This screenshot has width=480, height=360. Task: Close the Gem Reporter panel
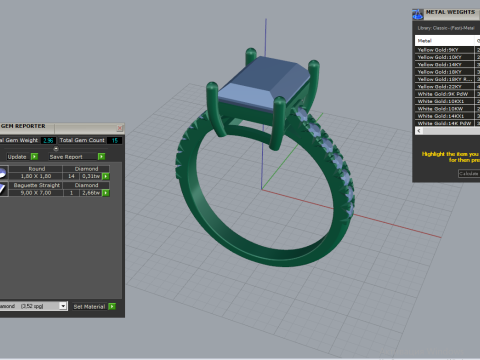click(120, 128)
